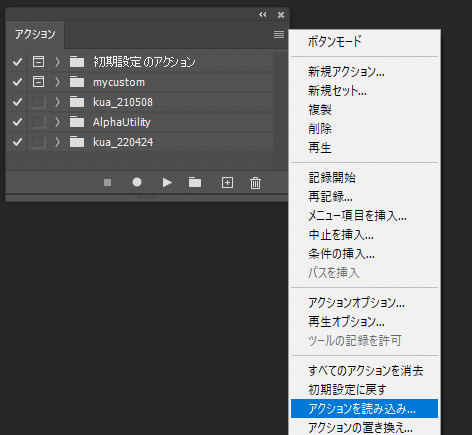This screenshot has width=472, height=435.
Task: Click the stop recording square icon
Action: tap(107, 183)
